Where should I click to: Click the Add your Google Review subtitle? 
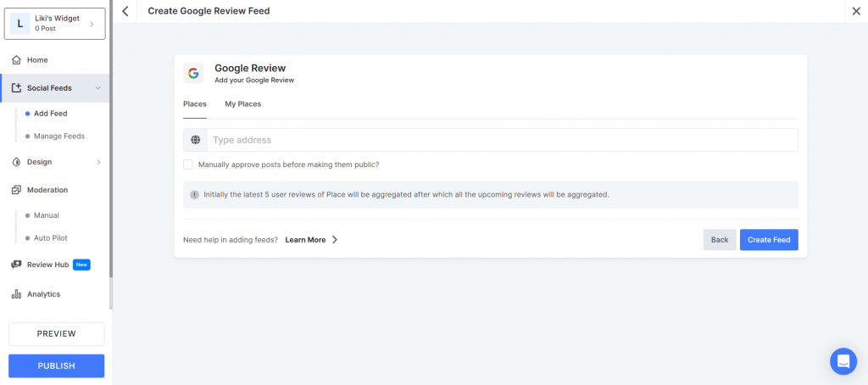pyautogui.click(x=254, y=81)
